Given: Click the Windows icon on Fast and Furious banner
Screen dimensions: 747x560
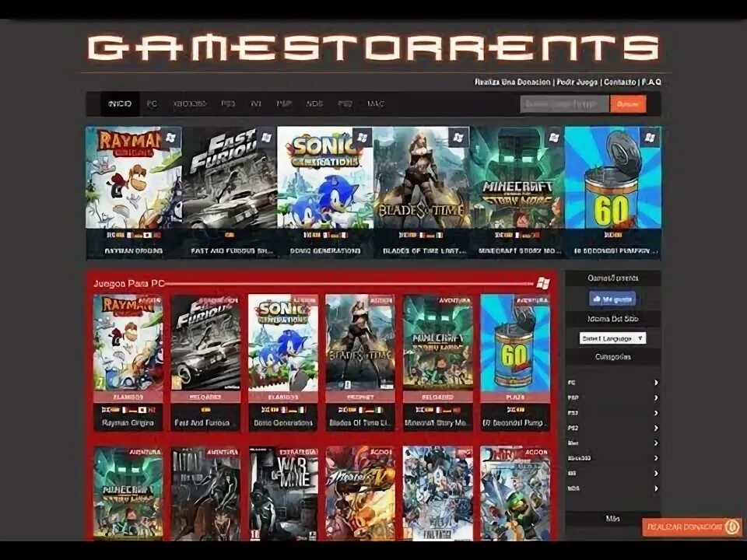Looking at the screenshot, I should 266,138.
